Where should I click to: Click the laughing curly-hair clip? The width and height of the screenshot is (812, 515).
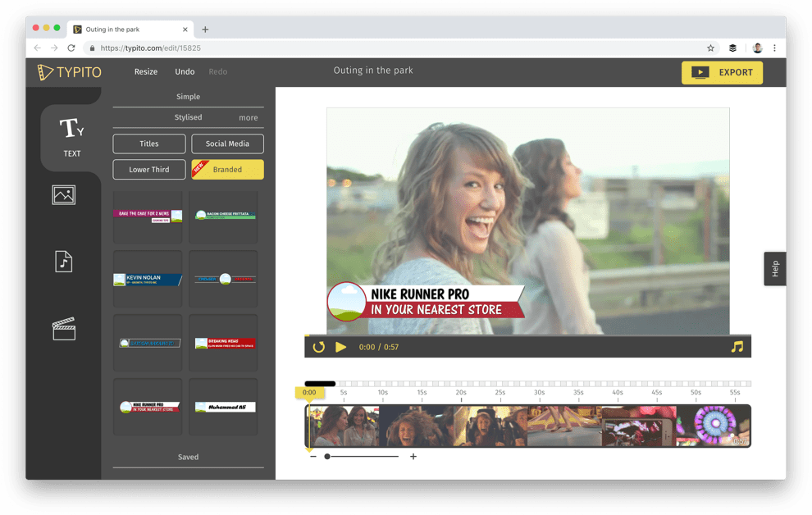coord(417,426)
